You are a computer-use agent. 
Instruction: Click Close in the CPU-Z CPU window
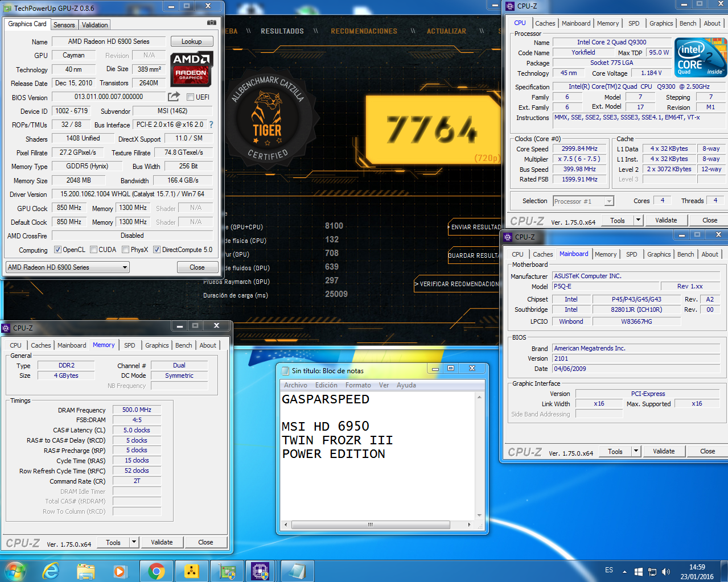[x=710, y=220]
